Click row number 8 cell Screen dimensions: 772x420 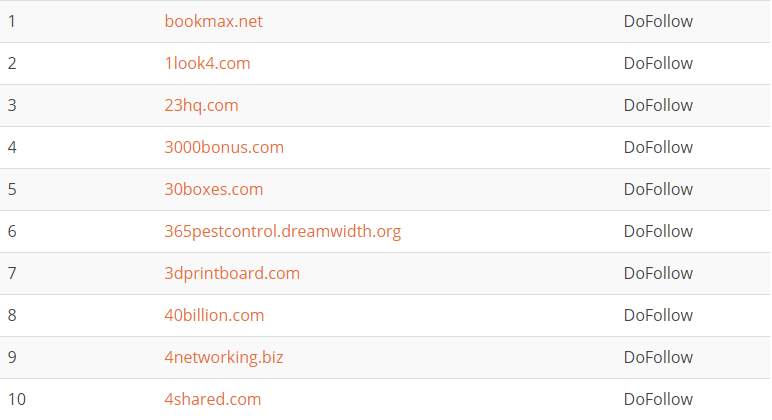tap(12, 315)
